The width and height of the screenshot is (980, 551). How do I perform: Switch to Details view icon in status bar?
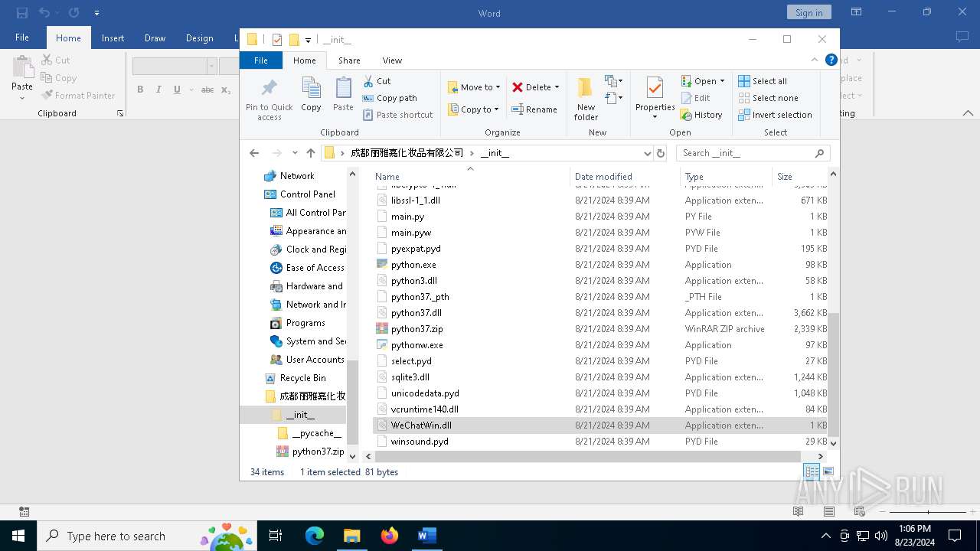812,472
